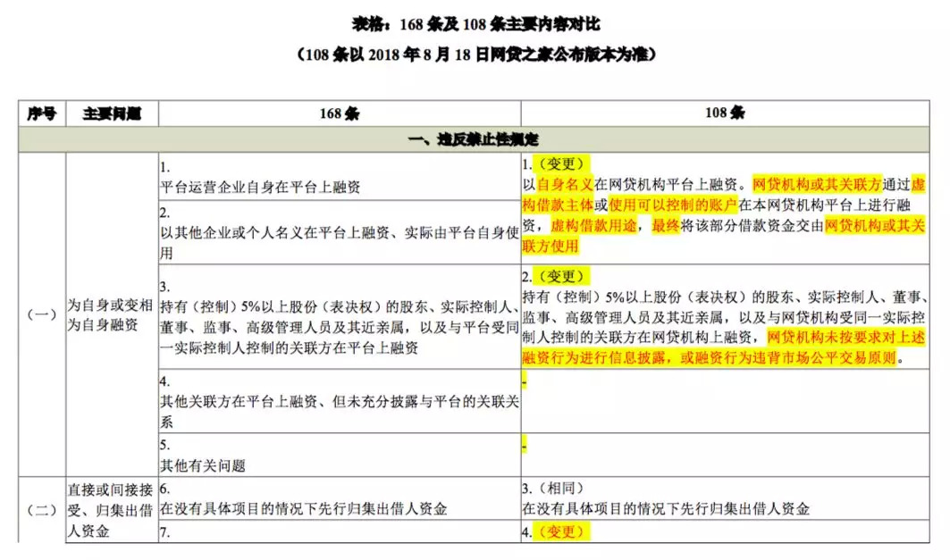
Task: Click the first highlighted '（变更）' label
Action: click(561, 164)
